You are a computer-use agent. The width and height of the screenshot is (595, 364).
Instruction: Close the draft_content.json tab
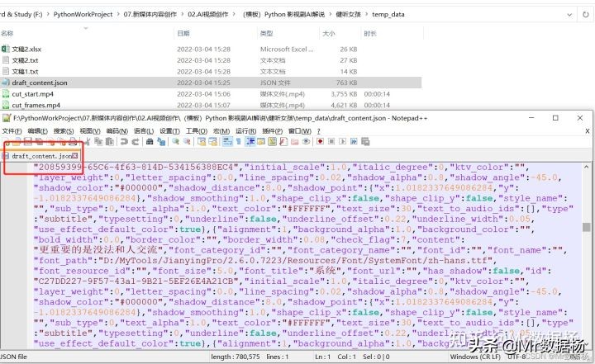(75, 156)
